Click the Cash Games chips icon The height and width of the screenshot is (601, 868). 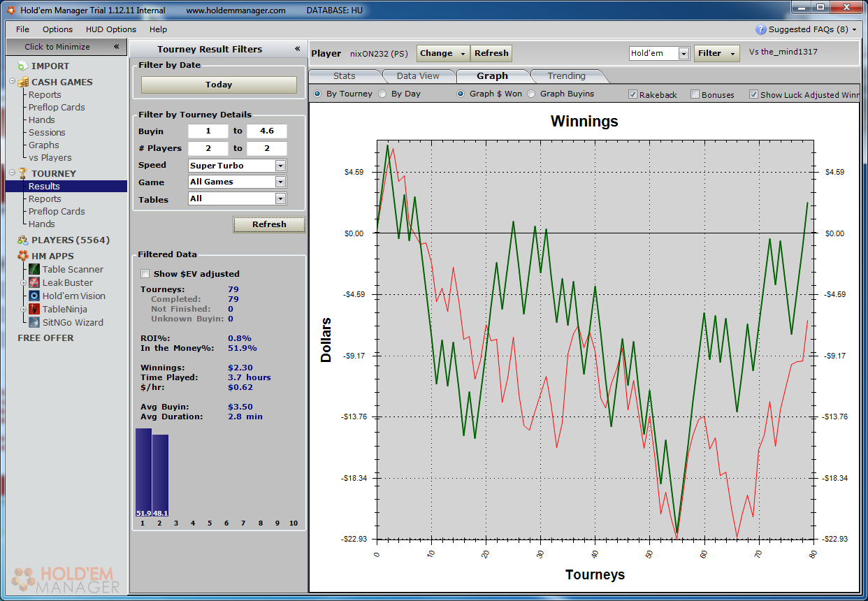pyautogui.click(x=23, y=82)
